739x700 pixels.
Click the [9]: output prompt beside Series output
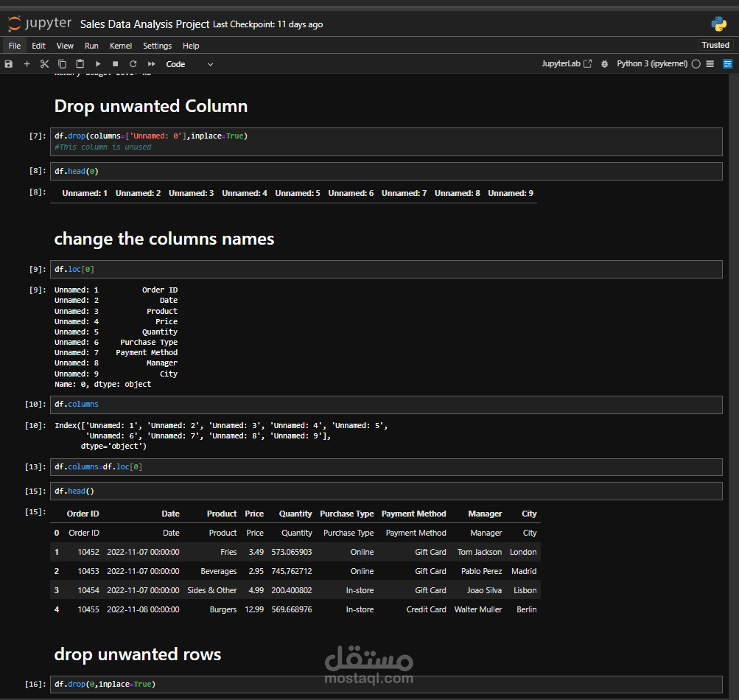click(x=38, y=290)
